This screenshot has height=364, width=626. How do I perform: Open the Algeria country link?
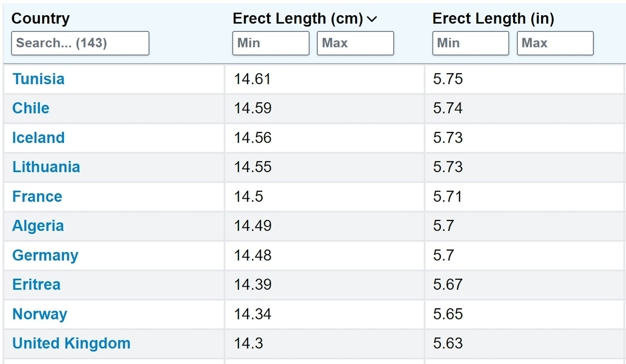(38, 226)
